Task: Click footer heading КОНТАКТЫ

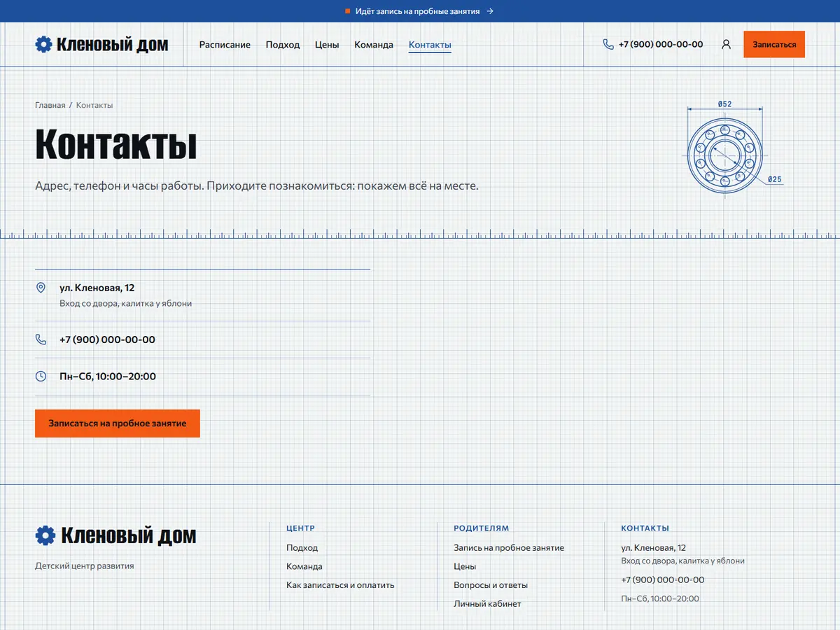Action: [x=645, y=528]
